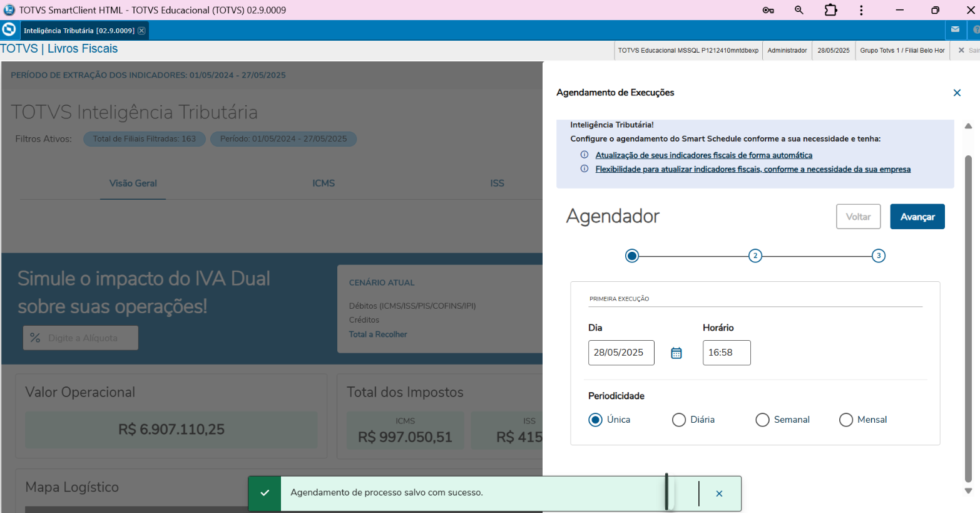Focus the Digite a Alíquota input
Screen dimensions: 980x513
coord(81,338)
